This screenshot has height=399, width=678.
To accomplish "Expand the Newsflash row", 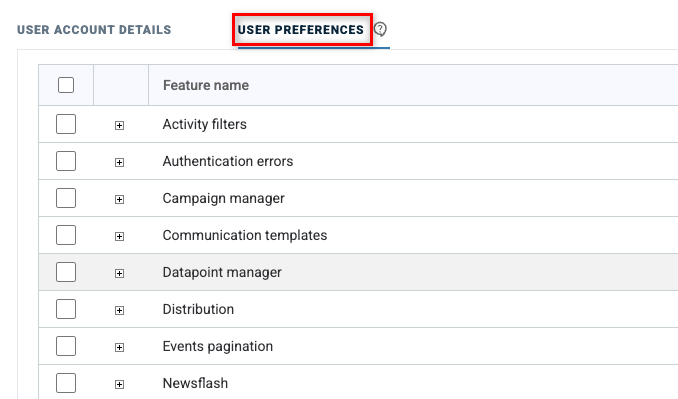I will [x=119, y=384].
